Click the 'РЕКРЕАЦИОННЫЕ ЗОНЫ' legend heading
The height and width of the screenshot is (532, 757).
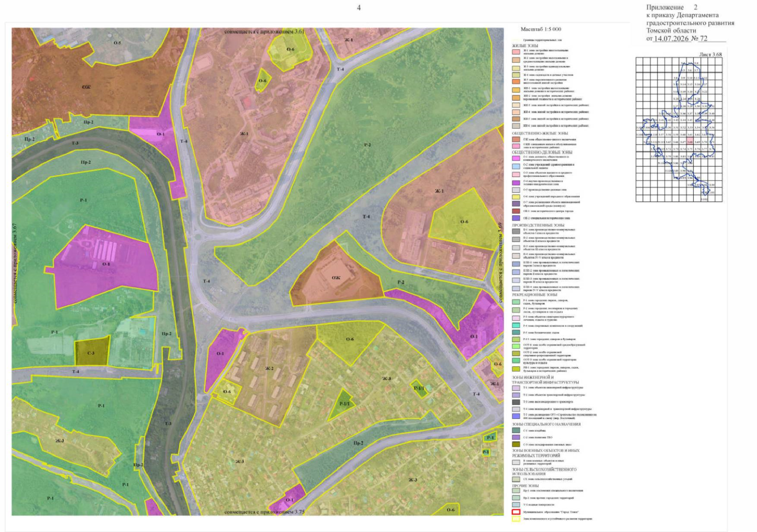tap(535, 295)
